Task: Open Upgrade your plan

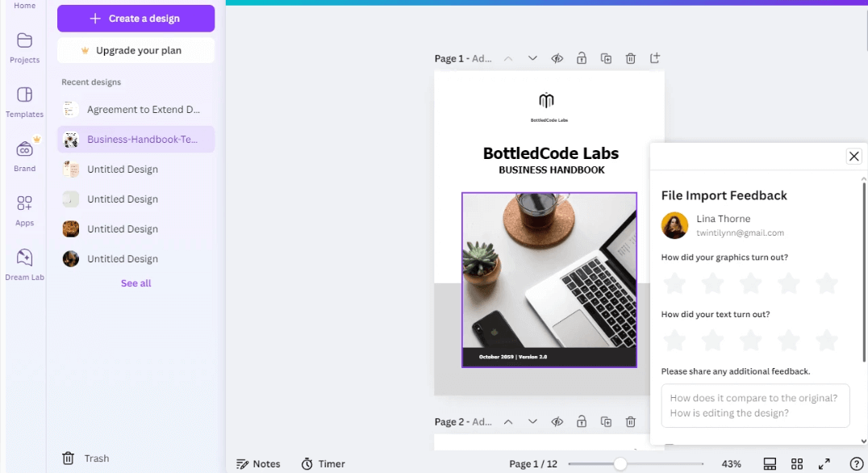Action: pos(135,51)
